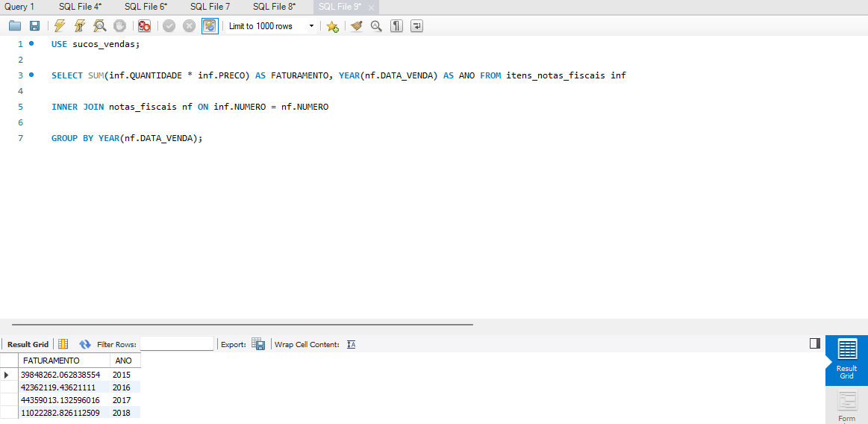Open the Form Editor view in the side panel
Viewport: 868px width, 424px height.
tap(846, 406)
